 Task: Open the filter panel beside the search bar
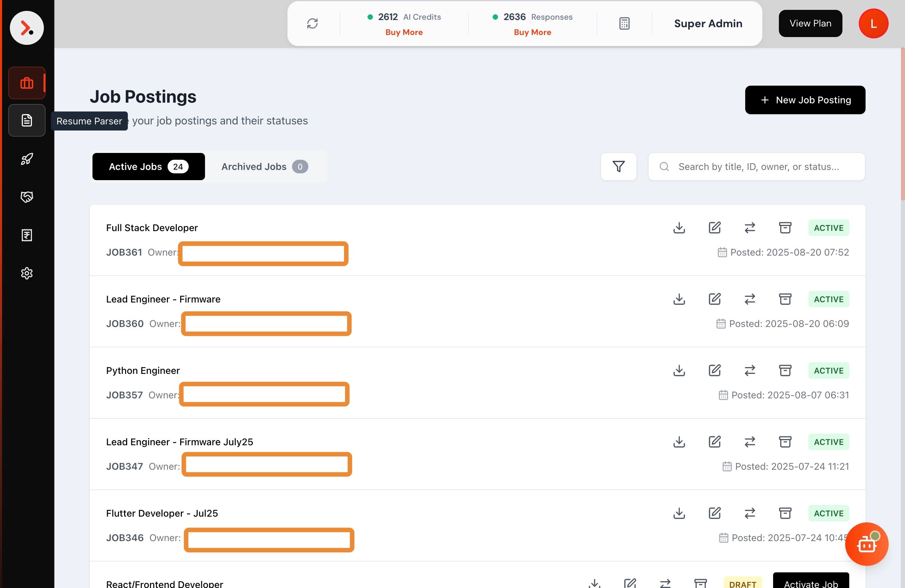click(x=618, y=167)
